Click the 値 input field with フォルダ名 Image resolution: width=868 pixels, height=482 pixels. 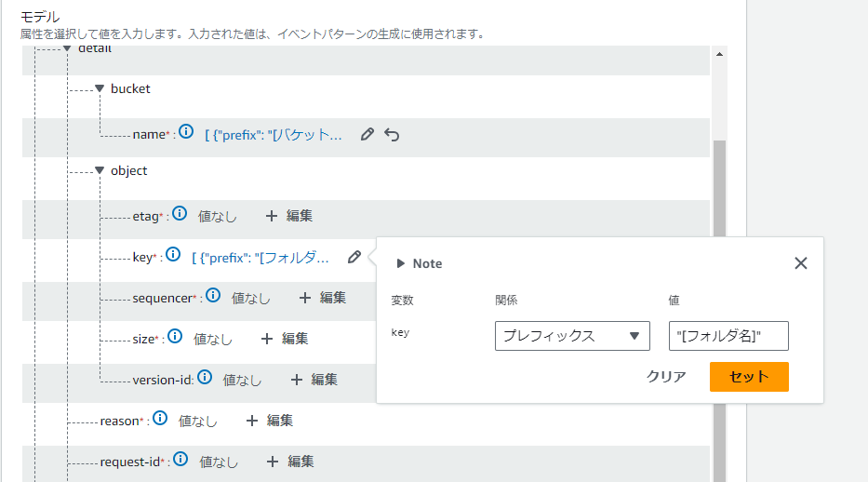click(x=728, y=336)
